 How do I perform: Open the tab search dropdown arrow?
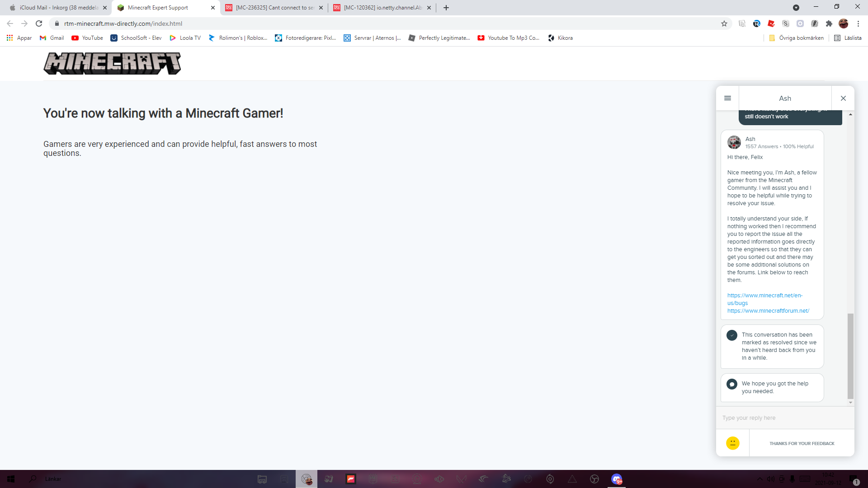[x=796, y=8]
